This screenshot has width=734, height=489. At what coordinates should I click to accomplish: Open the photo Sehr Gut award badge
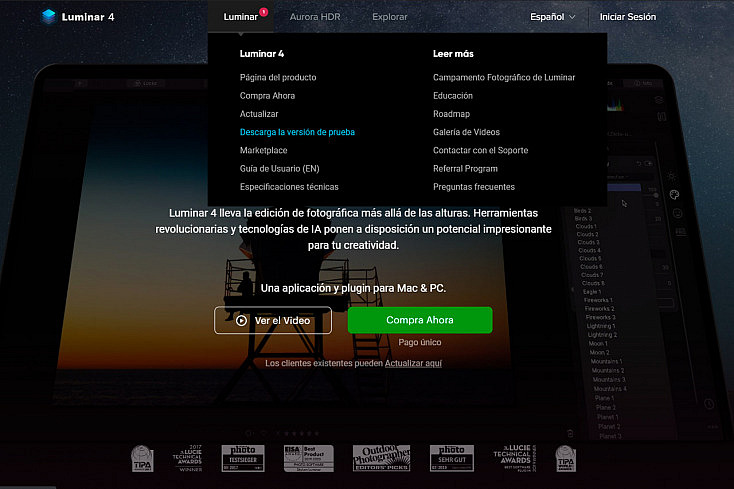click(452, 458)
